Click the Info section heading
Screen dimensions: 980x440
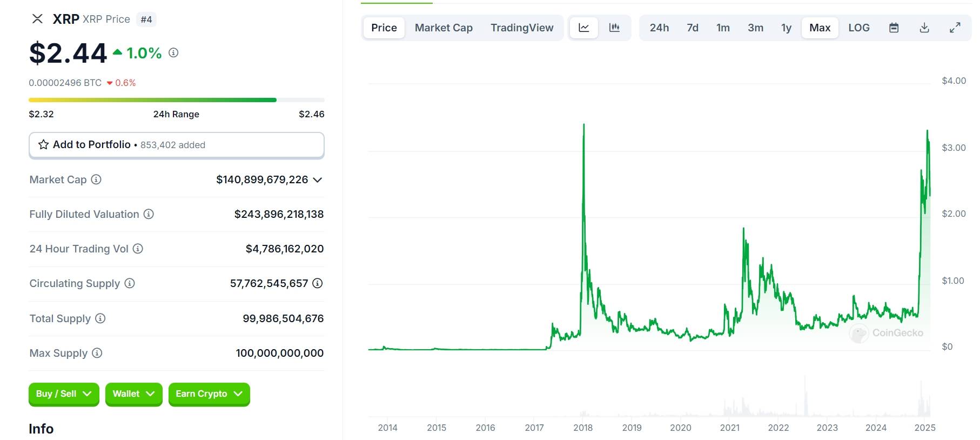pos(41,429)
